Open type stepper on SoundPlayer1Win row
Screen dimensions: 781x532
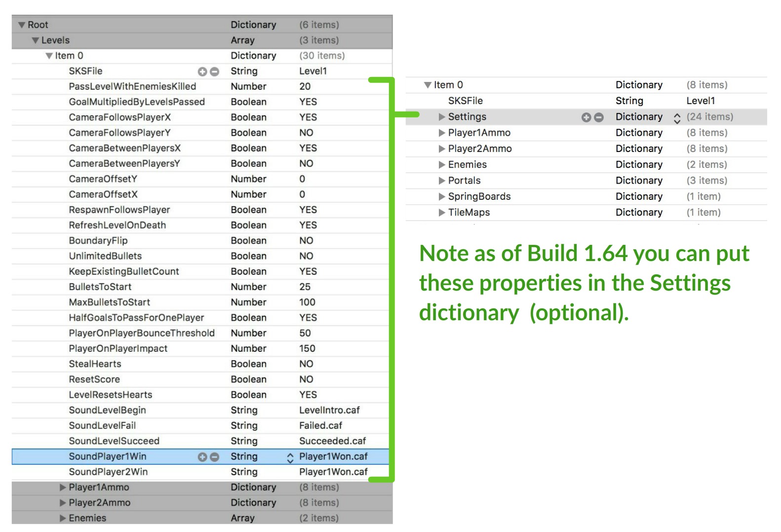tap(290, 457)
